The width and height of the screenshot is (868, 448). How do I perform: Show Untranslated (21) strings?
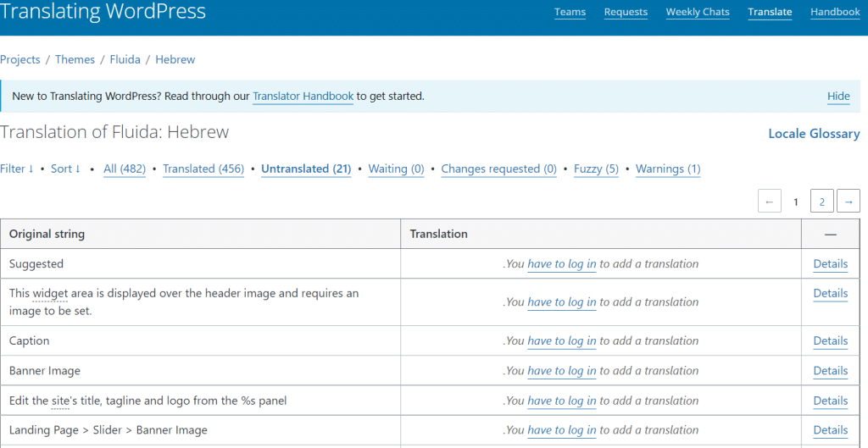click(x=305, y=169)
